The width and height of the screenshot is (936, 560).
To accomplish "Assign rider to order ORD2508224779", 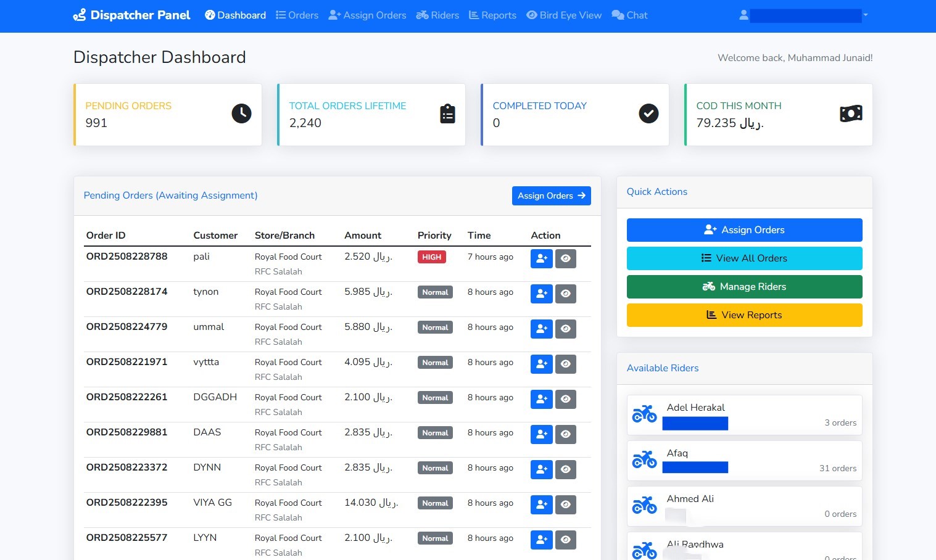I will point(542,329).
